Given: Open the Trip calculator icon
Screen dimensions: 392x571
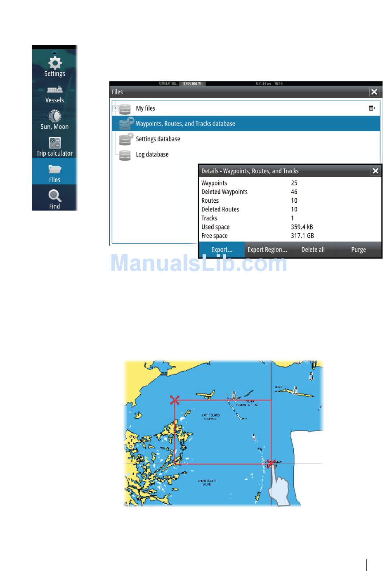Looking at the screenshot, I should (54, 143).
